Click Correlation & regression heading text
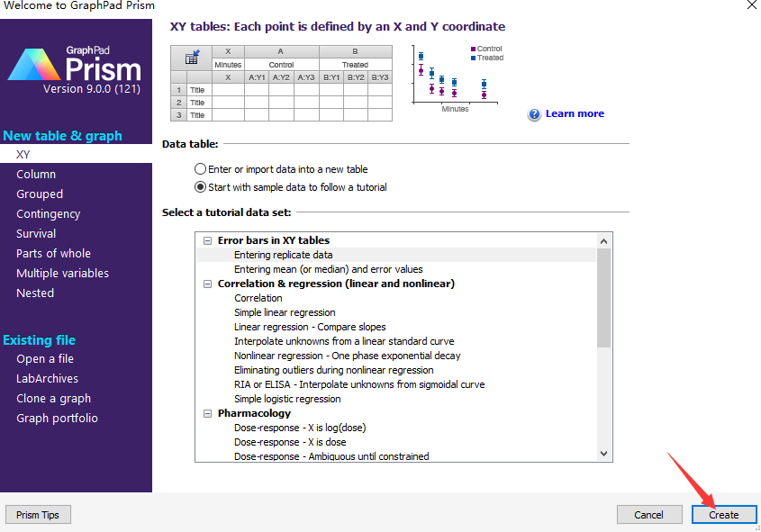This screenshot has width=761, height=532. click(336, 284)
